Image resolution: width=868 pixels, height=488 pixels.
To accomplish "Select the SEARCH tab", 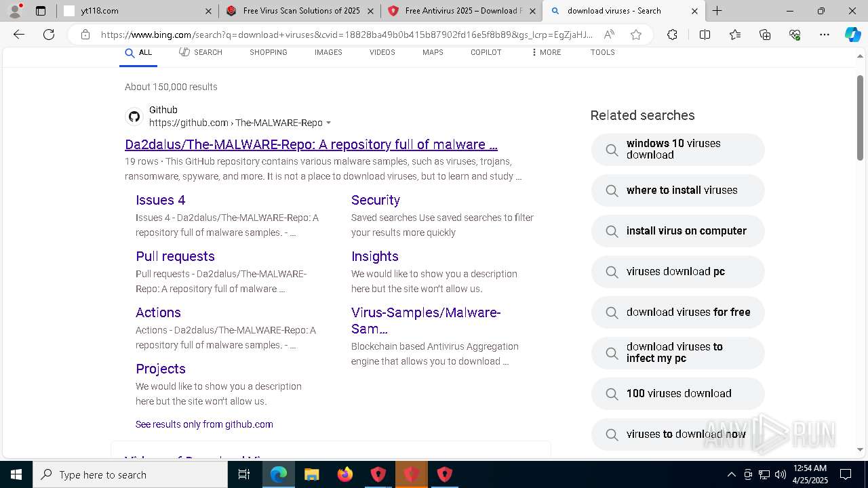I will [201, 52].
